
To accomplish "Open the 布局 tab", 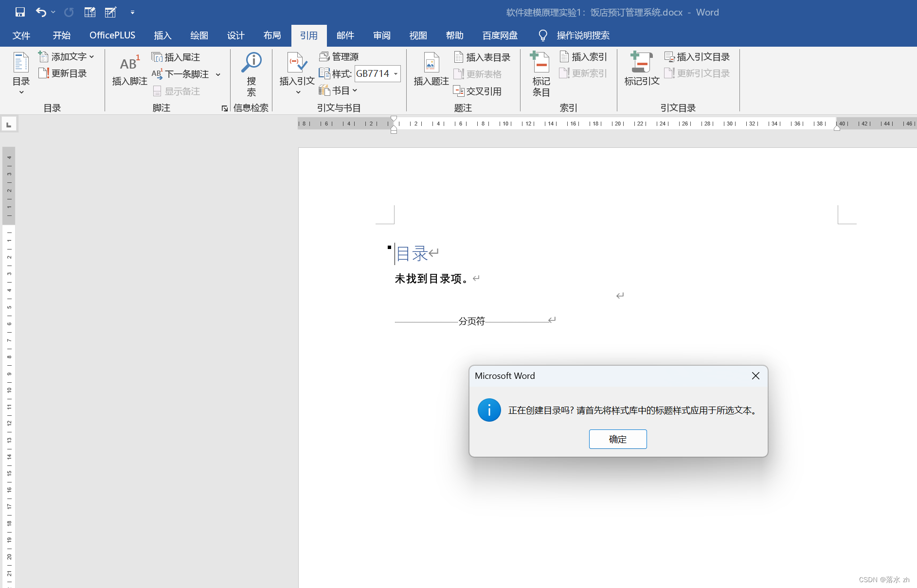I will tap(272, 36).
